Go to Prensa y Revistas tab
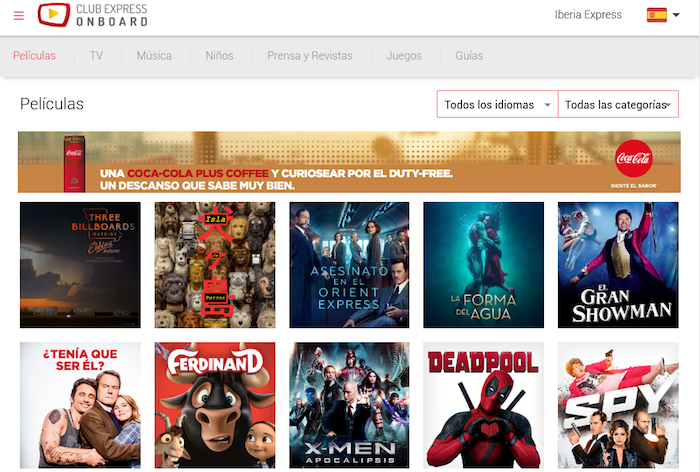The height and width of the screenshot is (472, 700). point(310,56)
